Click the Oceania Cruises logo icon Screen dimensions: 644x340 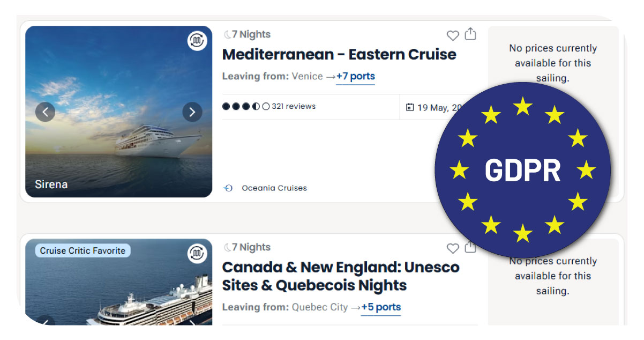pyautogui.click(x=228, y=188)
